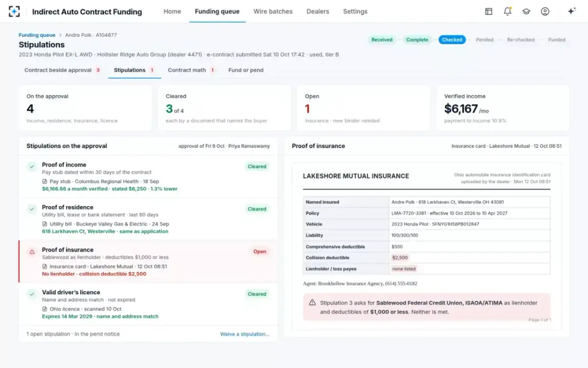Select the Stipulations tab
Image resolution: width=588 pixels, height=368 pixels.
(x=134, y=70)
